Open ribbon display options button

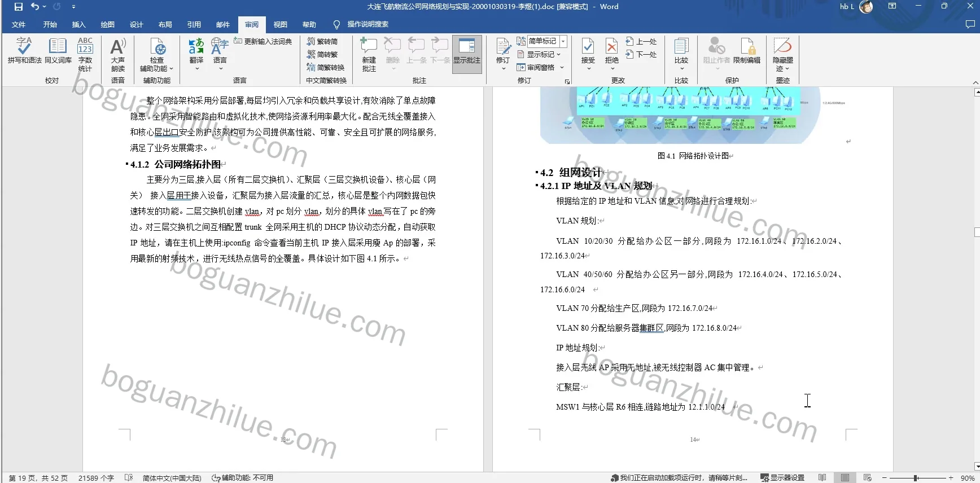tap(893, 6)
